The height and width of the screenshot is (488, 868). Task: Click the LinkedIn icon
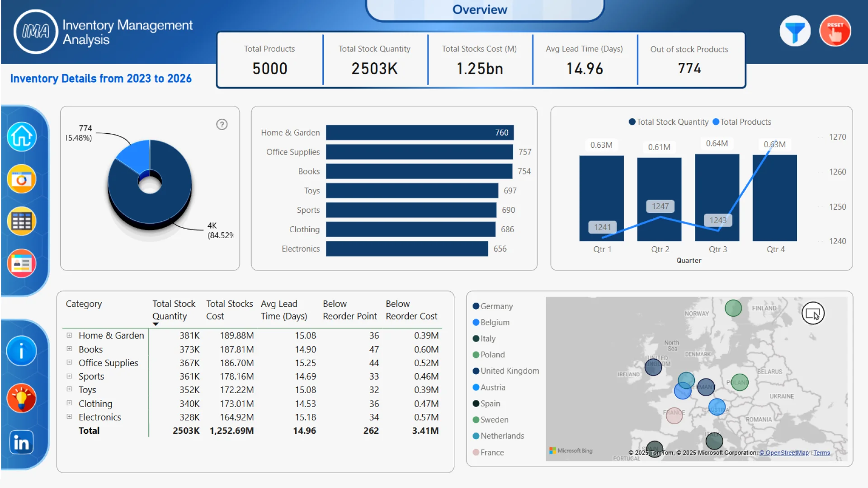coord(22,442)
